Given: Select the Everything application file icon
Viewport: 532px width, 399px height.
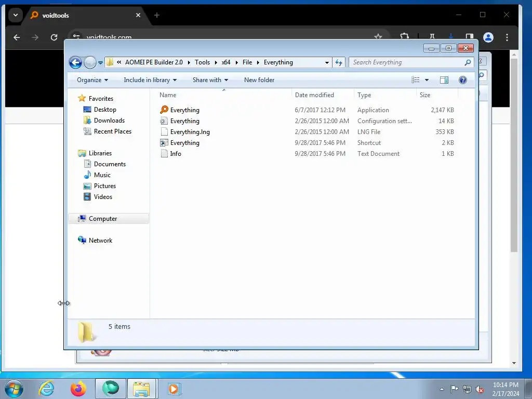Looking at the screenshot, I should point(164,110).
